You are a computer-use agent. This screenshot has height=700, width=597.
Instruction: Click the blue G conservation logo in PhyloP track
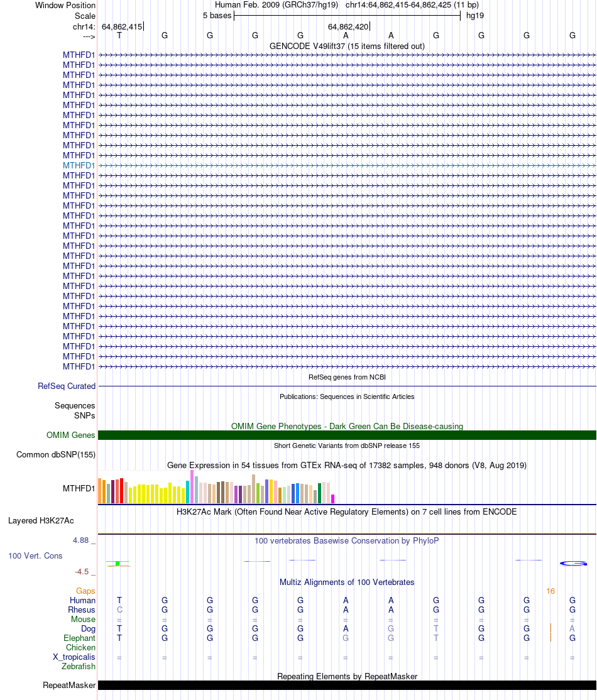573,564
